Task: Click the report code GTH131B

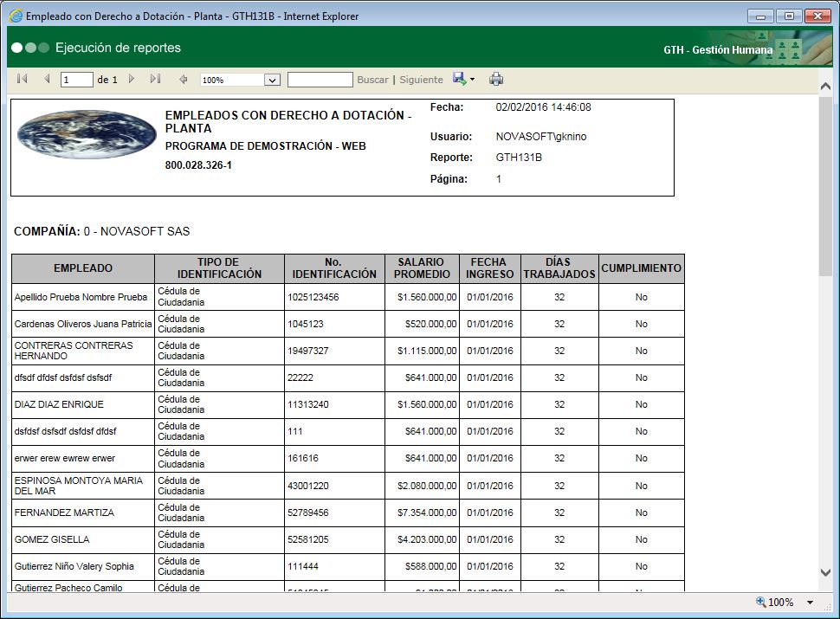Action: pyautogui.click(x=519, y=158)
